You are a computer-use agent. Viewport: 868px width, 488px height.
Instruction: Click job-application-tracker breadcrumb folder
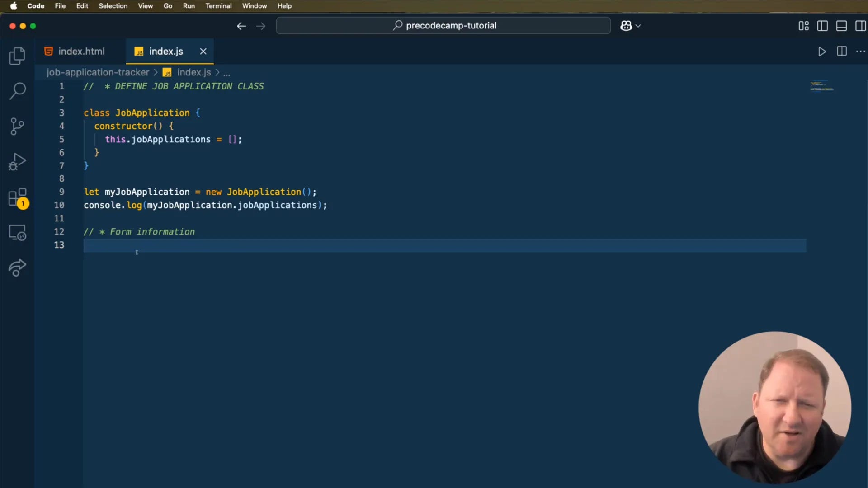(x=98, y=72)
